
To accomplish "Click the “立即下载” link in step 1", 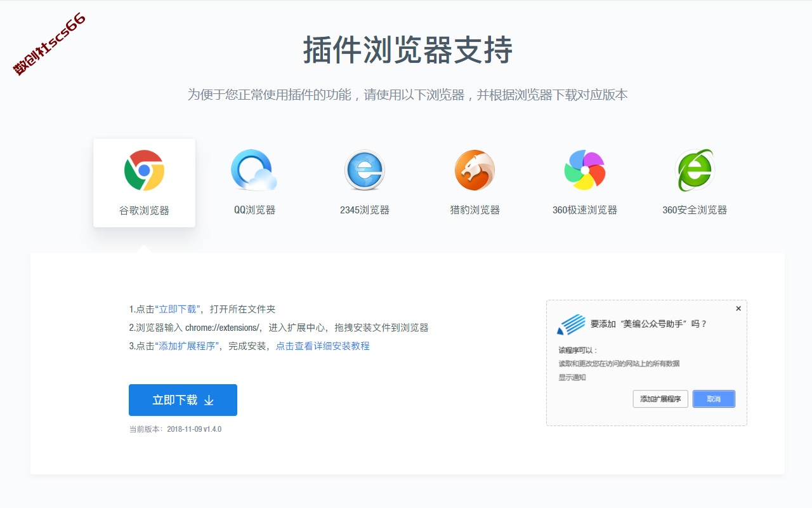I will tap(178, 309).
